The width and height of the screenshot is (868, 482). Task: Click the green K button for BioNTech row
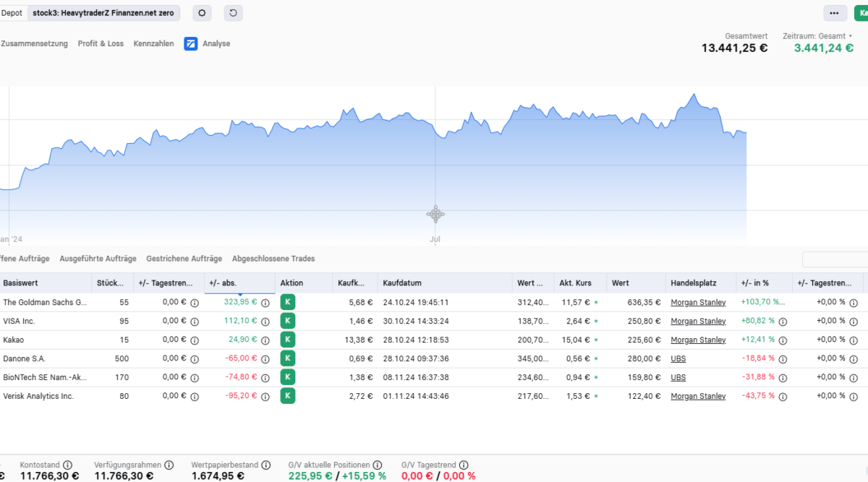coord(288,377)
